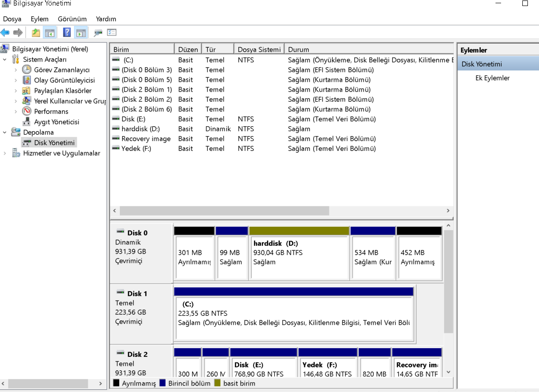539x392 pixels.
Task: Click the Bilgisayar Yönetimi (Yerel) root icon
Action: pyautogui.click(x=5, y=49)
